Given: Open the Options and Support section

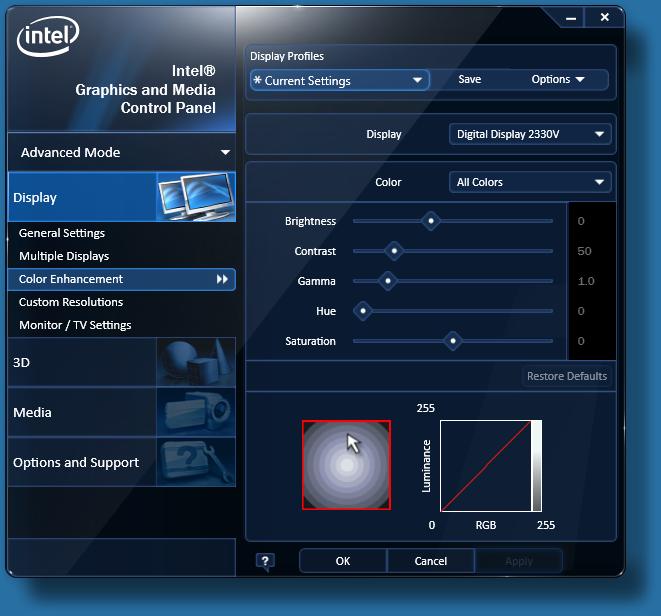Looking at the screenshot, I should [x=121, y=462].
